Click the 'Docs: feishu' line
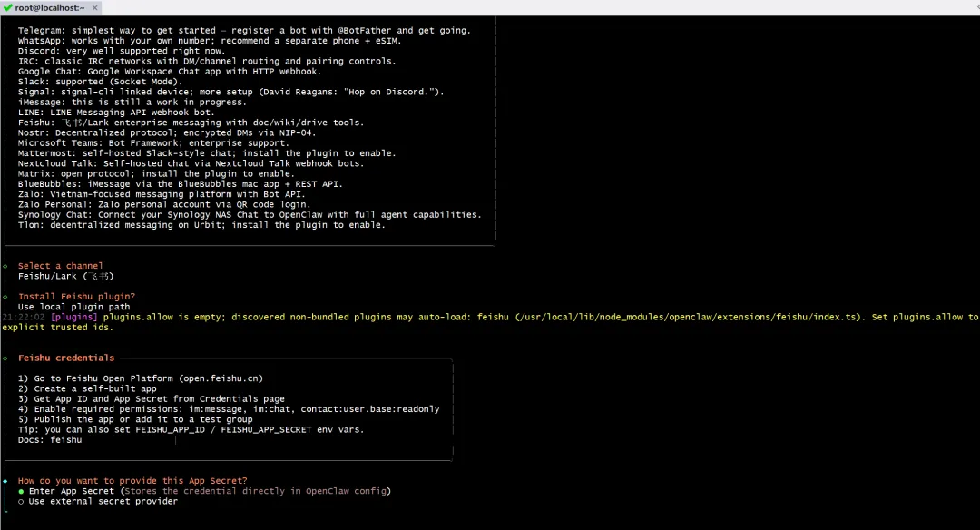980x530 pixels. pos(50,440)
